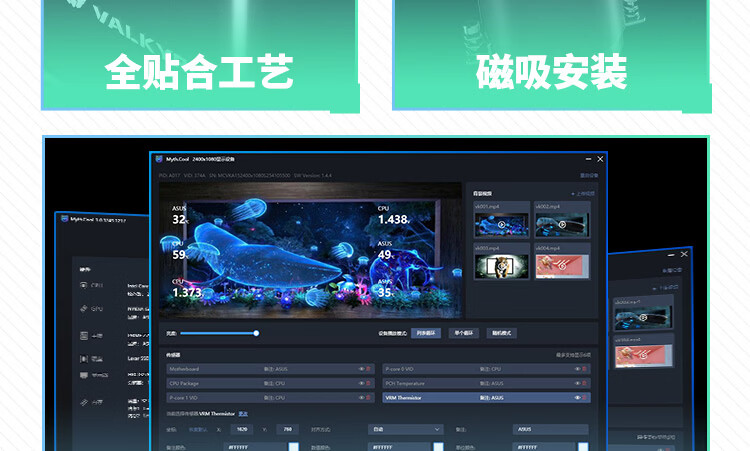Select the red video thumbnail in the right background window
Viewport: 750px width, 451px height.
coord(643,356)
